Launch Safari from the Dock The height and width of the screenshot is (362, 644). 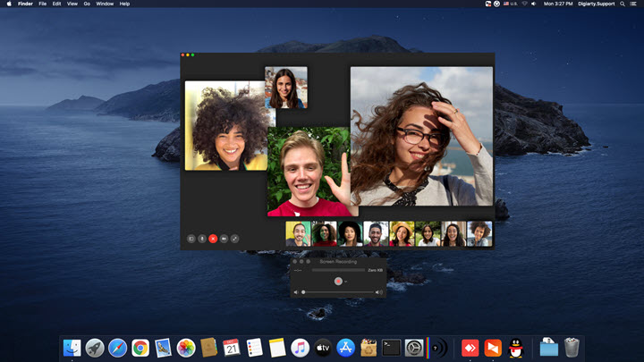[x=118, y=348]
